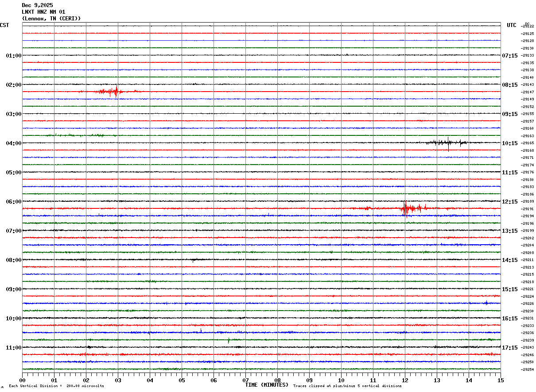The image size is (536, 392).
Task: Click the DC offset value '-29125'
Action: pyautogui.click(x=528, y=34)
